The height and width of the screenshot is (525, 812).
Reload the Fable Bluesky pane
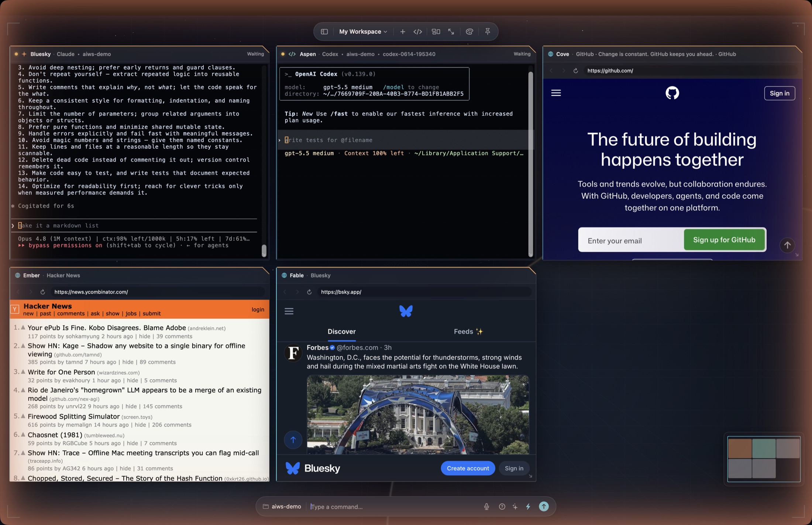(309, 292)
